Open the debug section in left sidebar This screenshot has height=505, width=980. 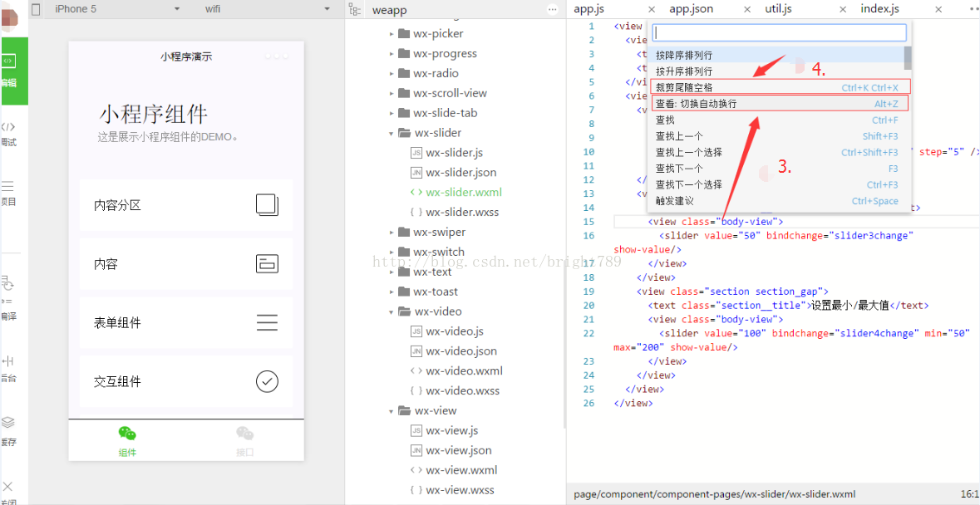tap(8, 134)
